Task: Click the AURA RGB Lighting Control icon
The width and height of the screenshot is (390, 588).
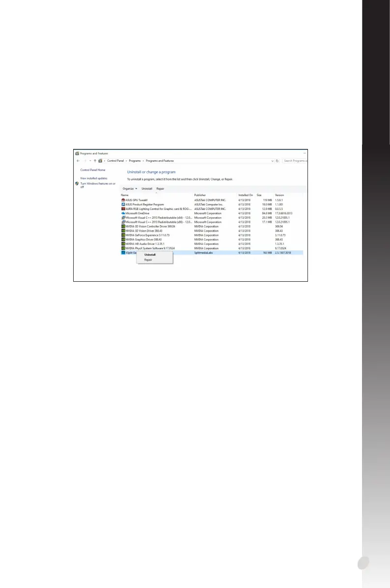Action: [x=123, y=209]
